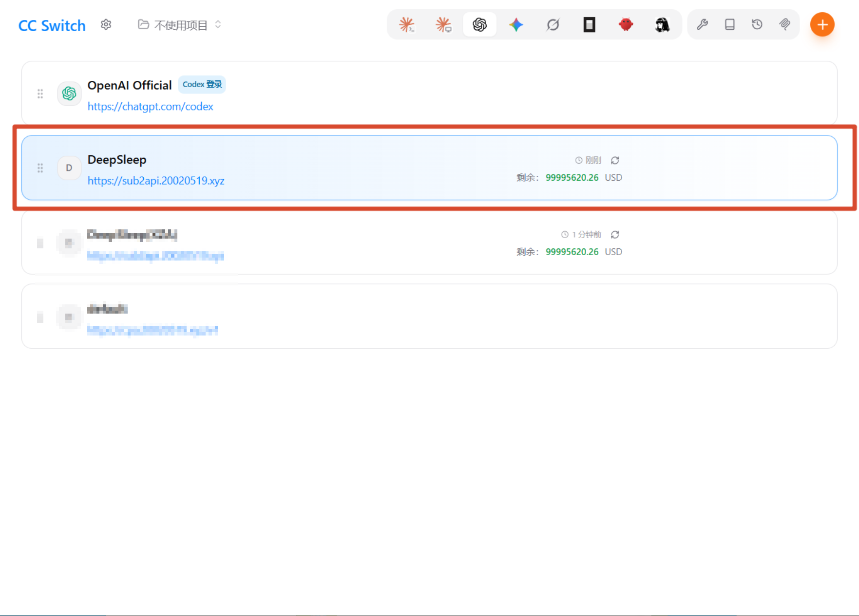Open settings via the gear icon
The width and height of the screenshot is (859, 616).
106,25
